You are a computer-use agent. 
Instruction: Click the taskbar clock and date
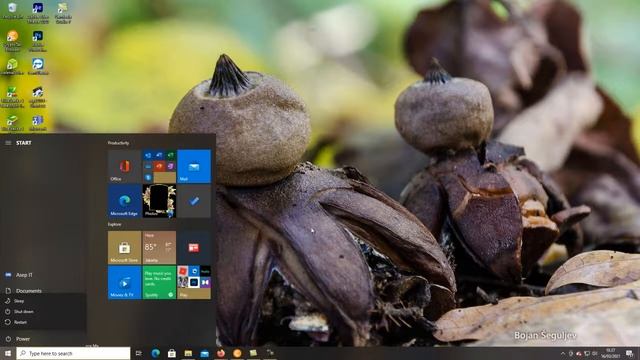click(611, 353)
